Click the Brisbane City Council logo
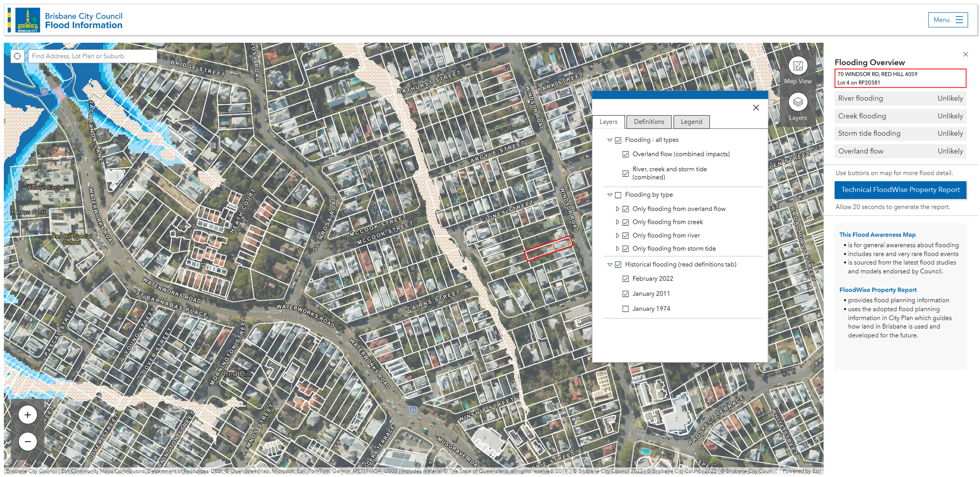The height and width of the screenshot is (477, 980). point(27,20)
